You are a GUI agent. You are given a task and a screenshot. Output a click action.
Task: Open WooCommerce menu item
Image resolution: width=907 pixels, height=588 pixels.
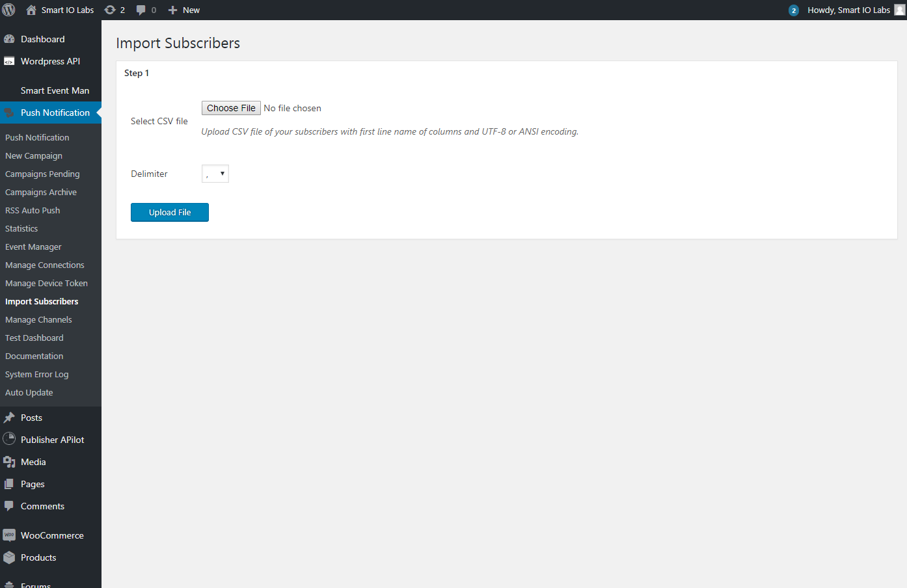51,535
